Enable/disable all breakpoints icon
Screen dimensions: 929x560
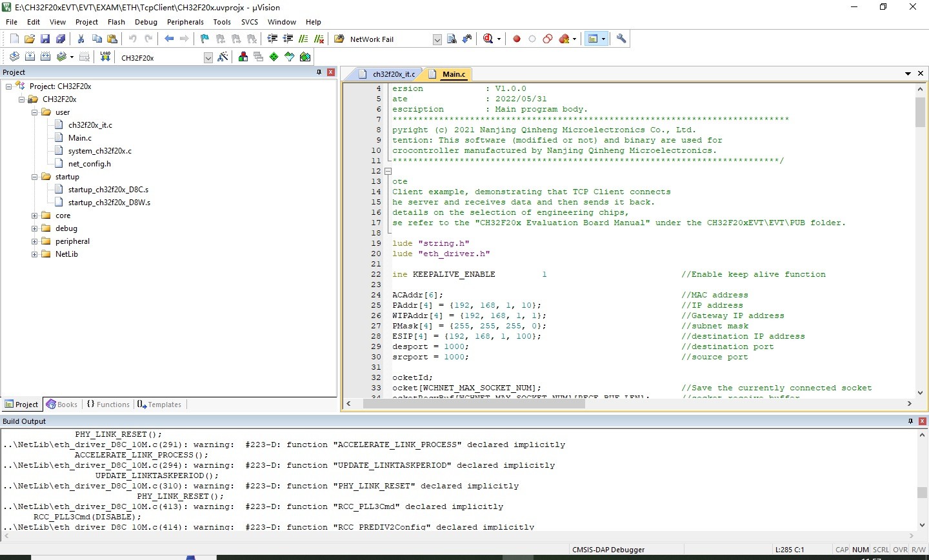point(548,39)
